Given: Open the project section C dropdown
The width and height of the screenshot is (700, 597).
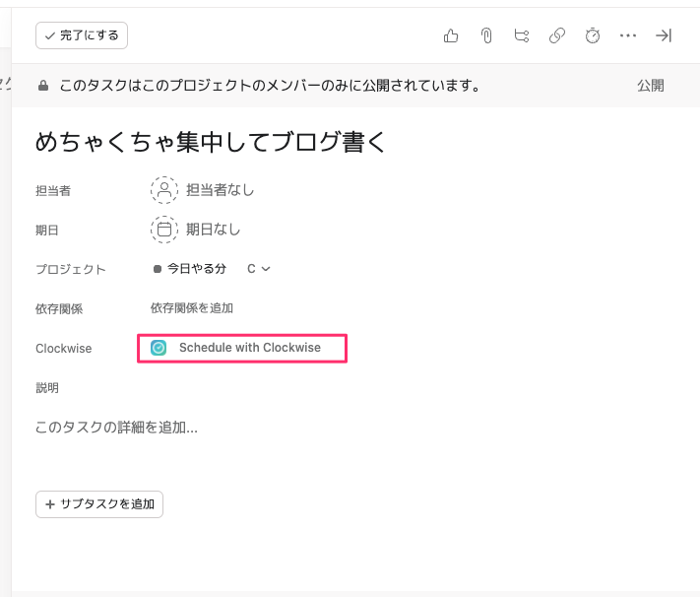Looking at the screenshot, I should coord(259,269).
